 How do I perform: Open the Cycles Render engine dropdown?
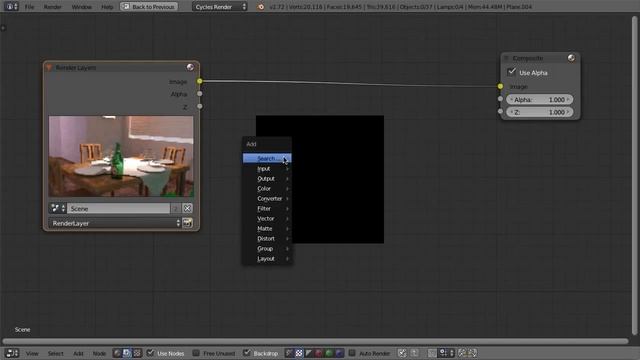click(220, 7)
